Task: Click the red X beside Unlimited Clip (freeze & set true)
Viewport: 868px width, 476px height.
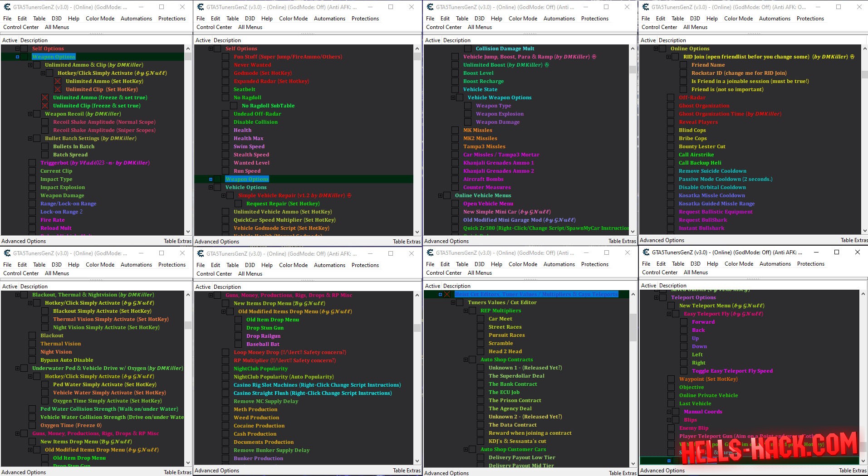Action: [x=45, y=106]
